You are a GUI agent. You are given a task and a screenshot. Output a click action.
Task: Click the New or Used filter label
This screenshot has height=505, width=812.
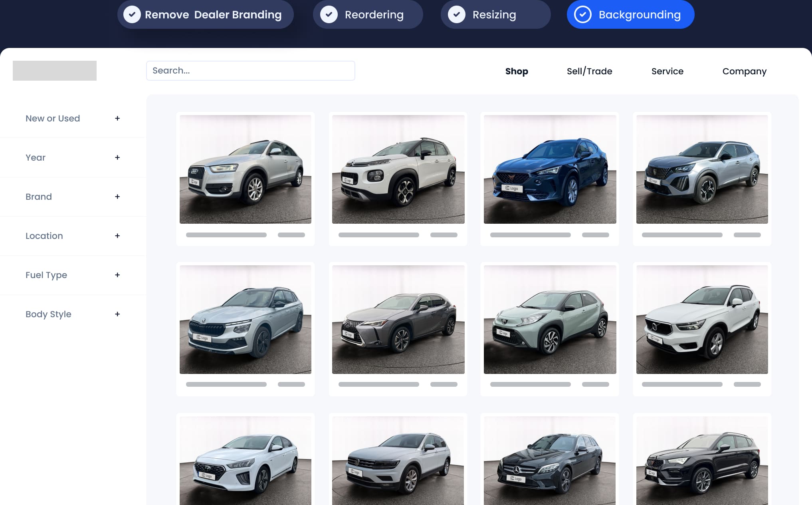click(53, 118)
